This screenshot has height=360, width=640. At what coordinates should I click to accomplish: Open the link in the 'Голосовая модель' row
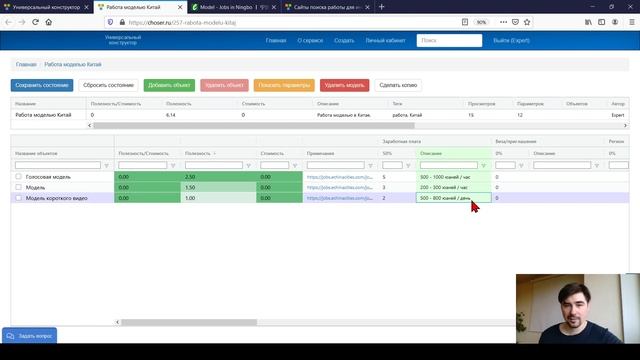[x=340, y=177]
